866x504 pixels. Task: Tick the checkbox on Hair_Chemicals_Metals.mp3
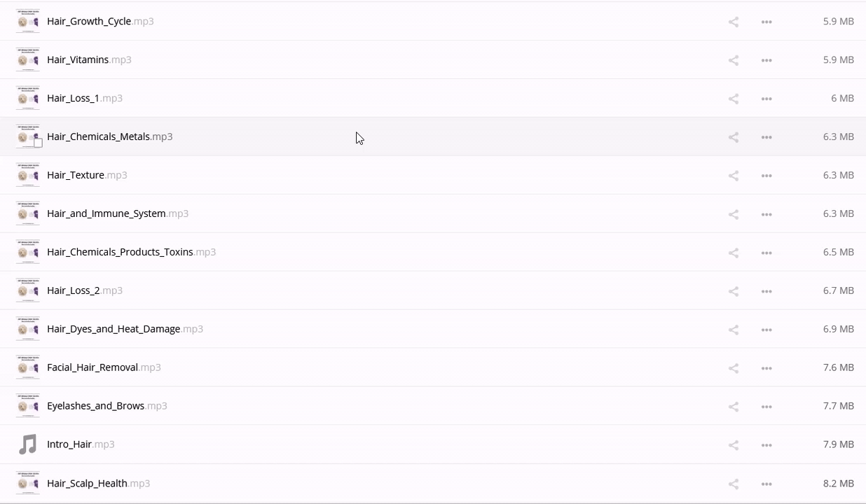pos(38,143)
